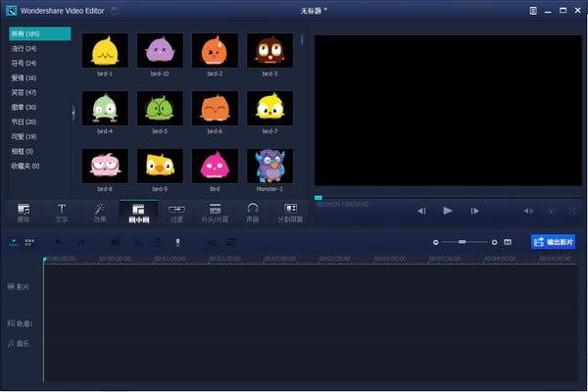This screenshot has width=588, height=392.
Task: Step to the previous frame
Action: [x=421, y=211]
